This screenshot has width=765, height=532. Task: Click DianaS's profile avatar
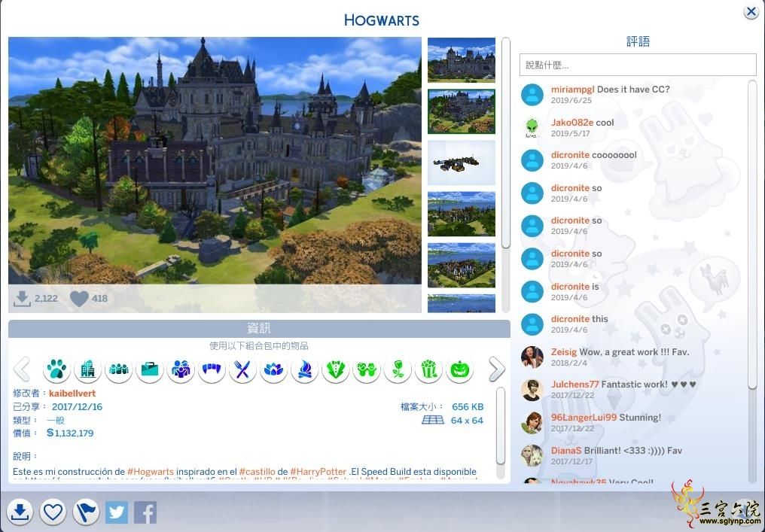[x=532, y=456]
